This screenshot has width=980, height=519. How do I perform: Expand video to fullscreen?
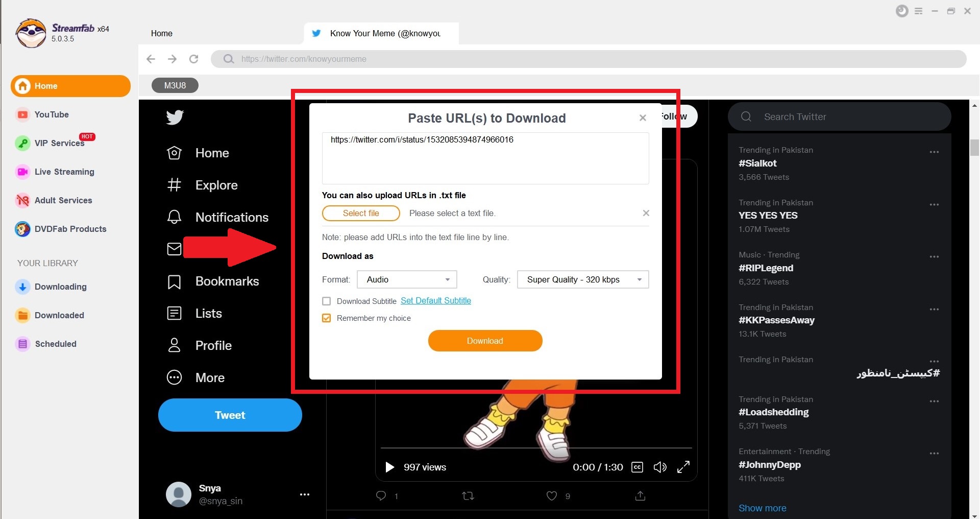tap(683, 467)
